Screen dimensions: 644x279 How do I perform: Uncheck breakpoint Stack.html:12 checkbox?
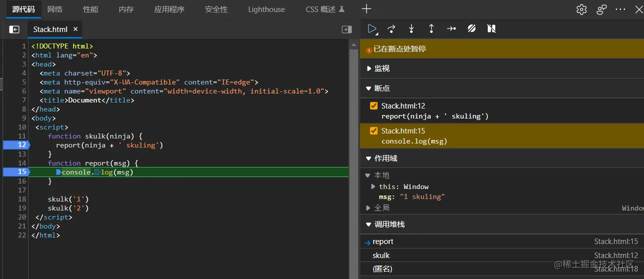[374, 105]
